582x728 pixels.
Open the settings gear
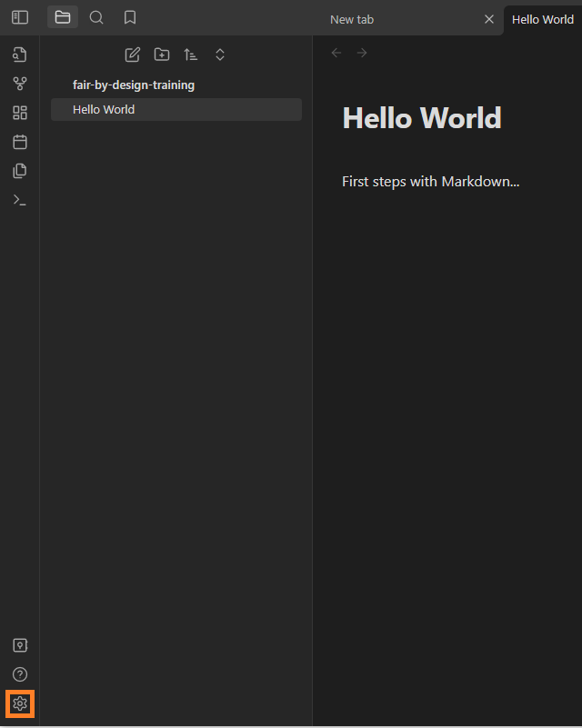tap(19, 703)
